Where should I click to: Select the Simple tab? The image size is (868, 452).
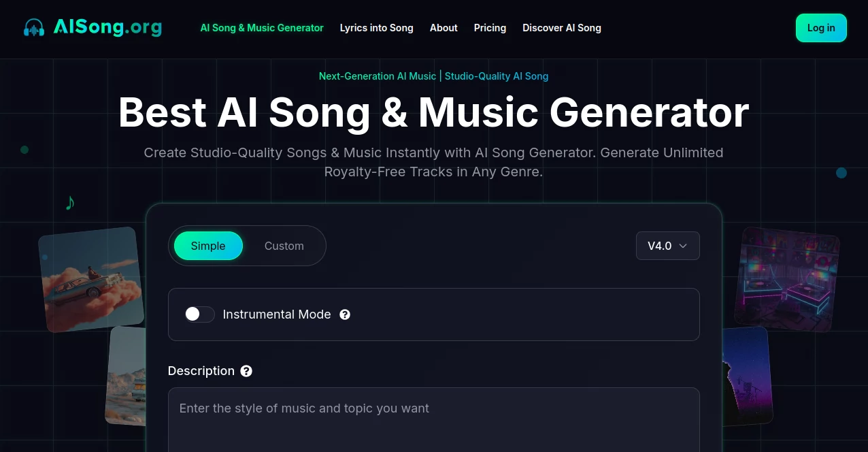click(208, 246)
